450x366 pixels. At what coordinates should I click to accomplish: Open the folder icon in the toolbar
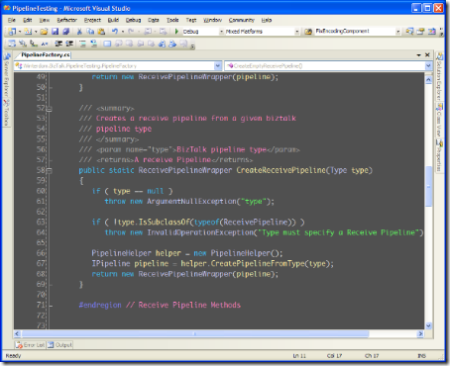(44, 31)
